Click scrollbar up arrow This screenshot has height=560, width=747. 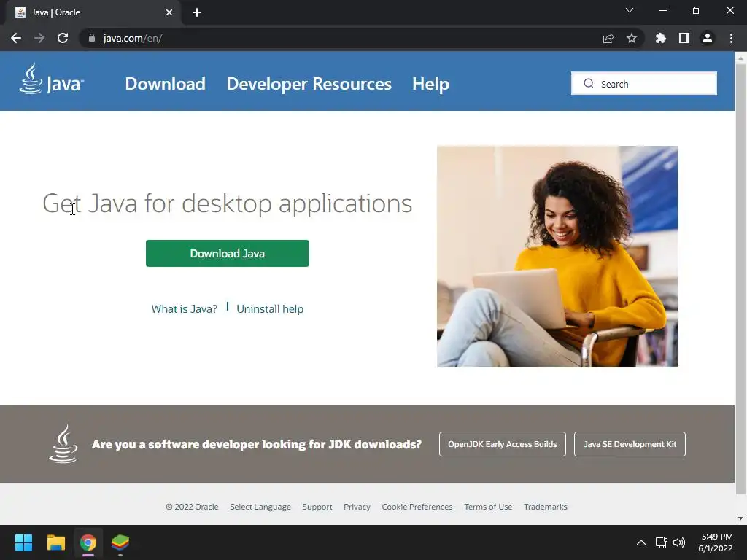pos(741,58)
